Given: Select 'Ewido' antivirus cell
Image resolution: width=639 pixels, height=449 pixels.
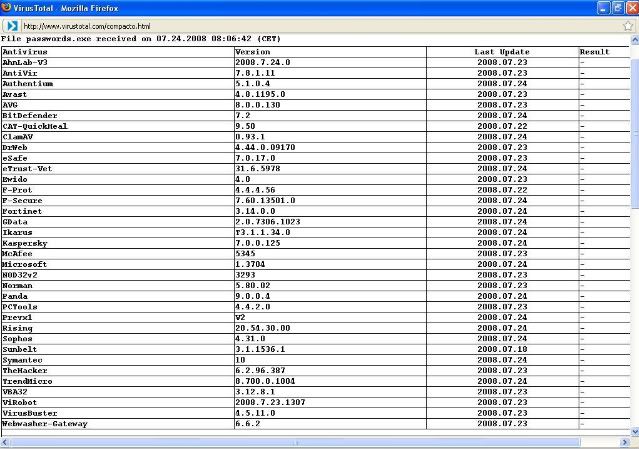Looking at the screenshot, I should click(x=118, y=179).
